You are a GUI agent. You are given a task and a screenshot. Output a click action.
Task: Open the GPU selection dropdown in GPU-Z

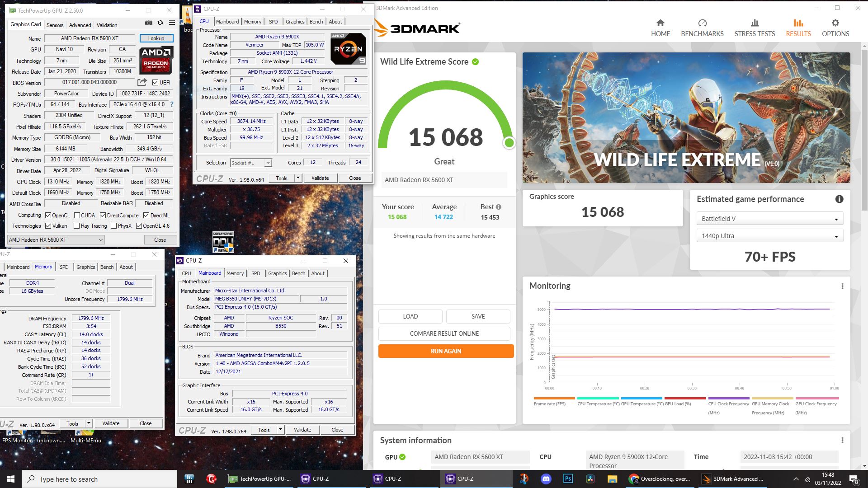pos(56,239)
